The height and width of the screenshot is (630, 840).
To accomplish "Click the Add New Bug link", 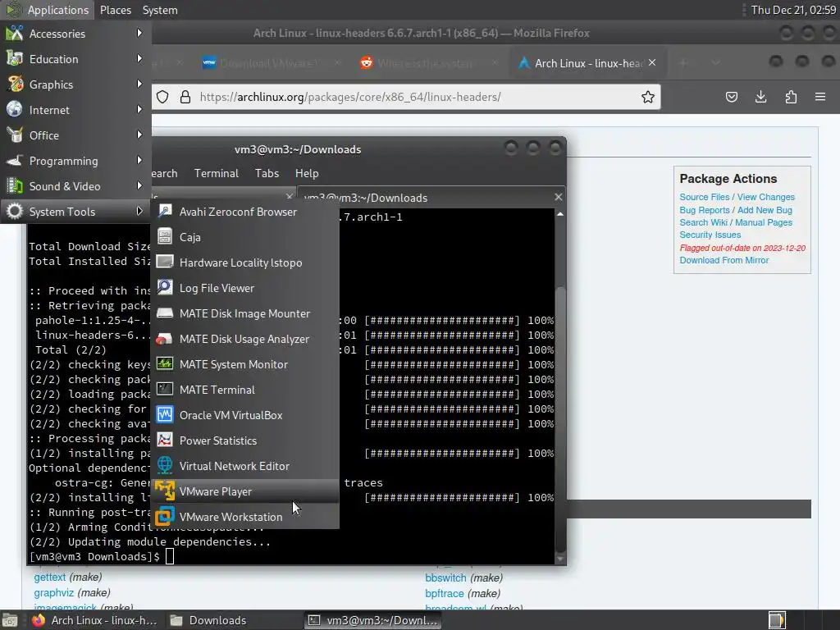I will (765, 210).
